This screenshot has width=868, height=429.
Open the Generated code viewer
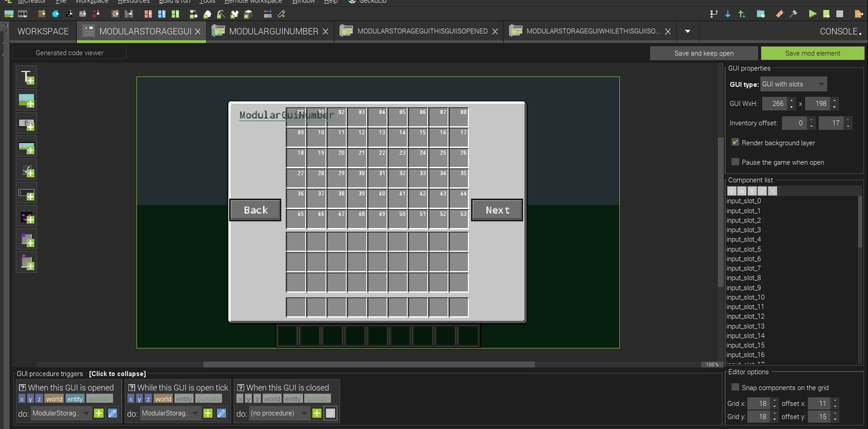69,52
